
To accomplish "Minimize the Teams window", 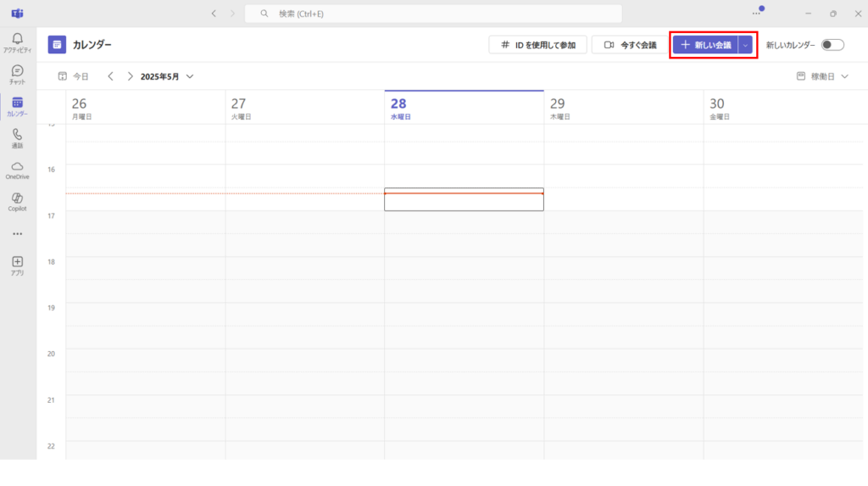I will (x=808, y=14).
